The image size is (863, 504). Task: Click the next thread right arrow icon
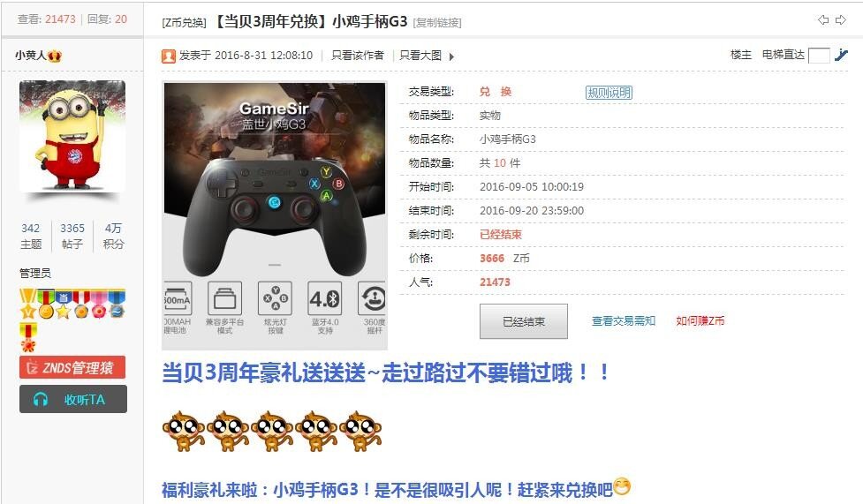coord(841,20)
